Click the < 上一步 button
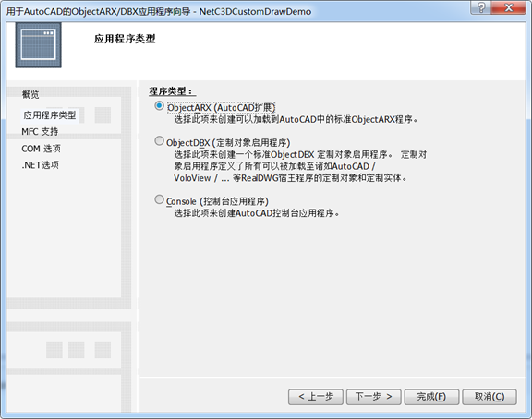The height and width of the screenshot is (419, 532). (316, 397)
